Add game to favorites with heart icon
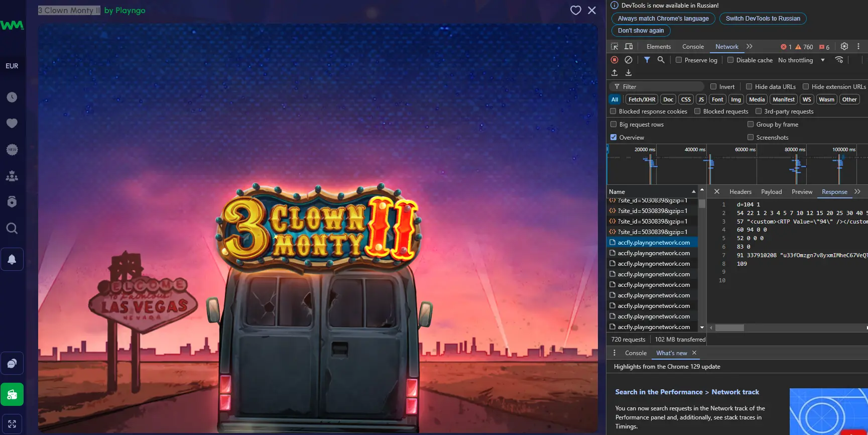The height and width of the screenshot is (435, 868). [575, 10]
